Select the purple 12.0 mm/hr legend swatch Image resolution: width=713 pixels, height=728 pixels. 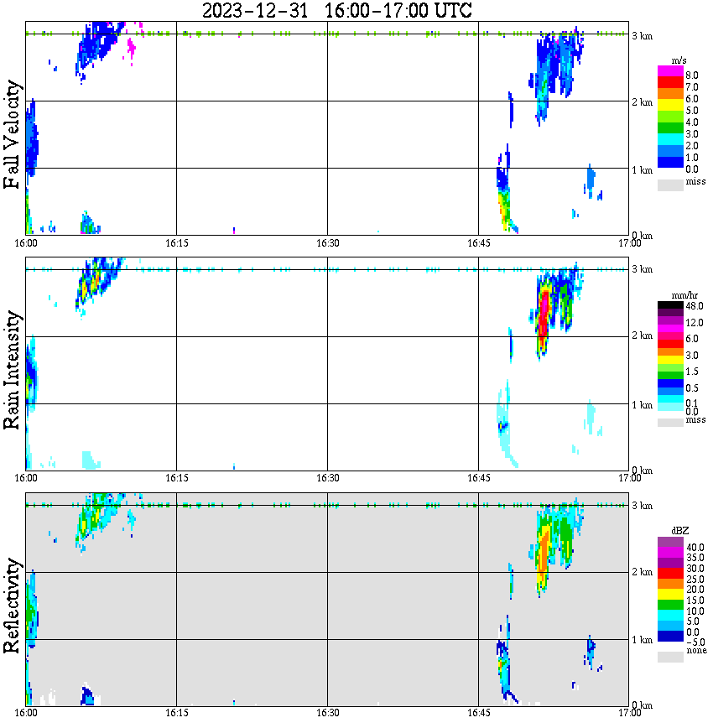[670, 320]
